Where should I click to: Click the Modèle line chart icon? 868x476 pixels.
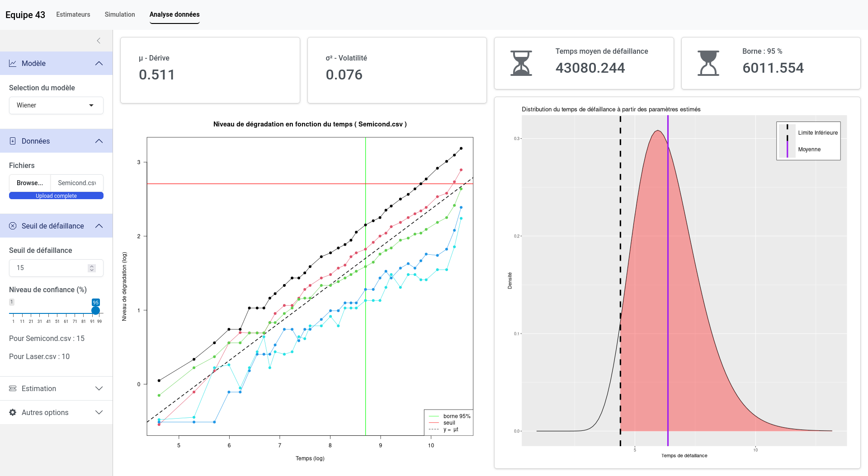click(13, 63)
